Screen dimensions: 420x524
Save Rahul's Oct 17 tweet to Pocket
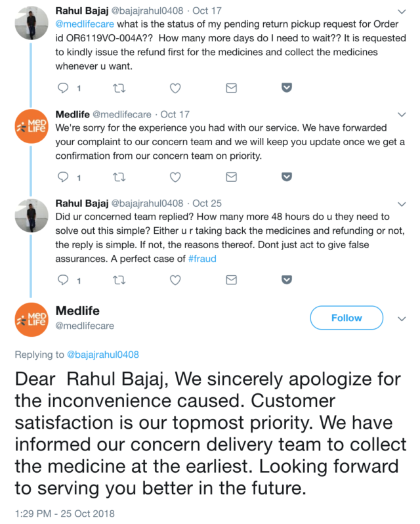[287, 87]
